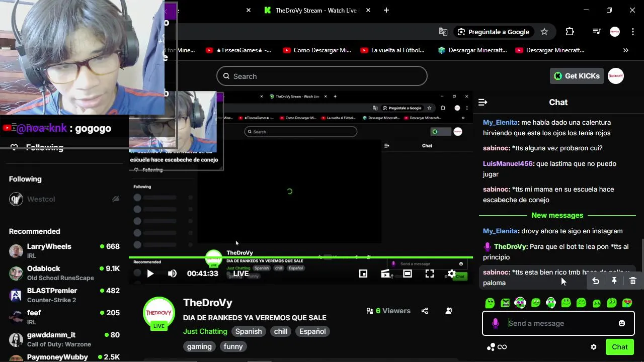Open feef recommended channel
The image size is (644, 362).
tap(64, 317)
